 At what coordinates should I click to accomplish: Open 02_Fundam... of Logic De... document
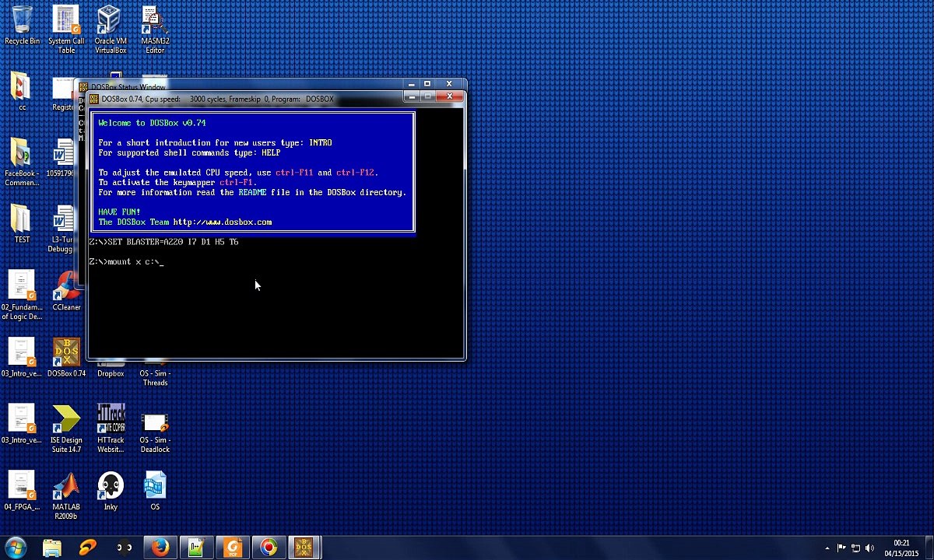tap(22, 295)
